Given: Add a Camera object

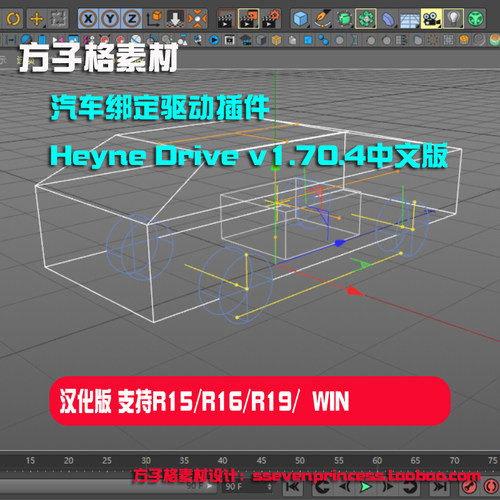Looking at the screenshot, I should point(431,19).
